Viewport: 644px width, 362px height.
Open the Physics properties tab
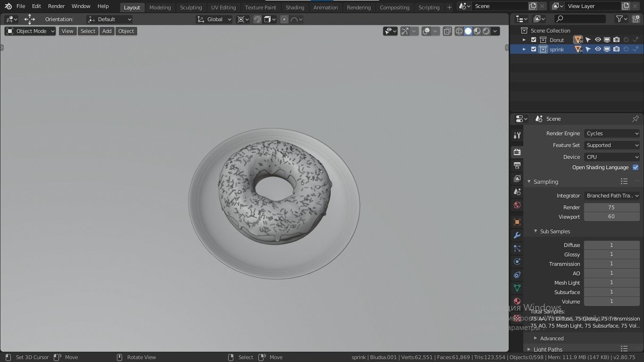pos(517,262)
